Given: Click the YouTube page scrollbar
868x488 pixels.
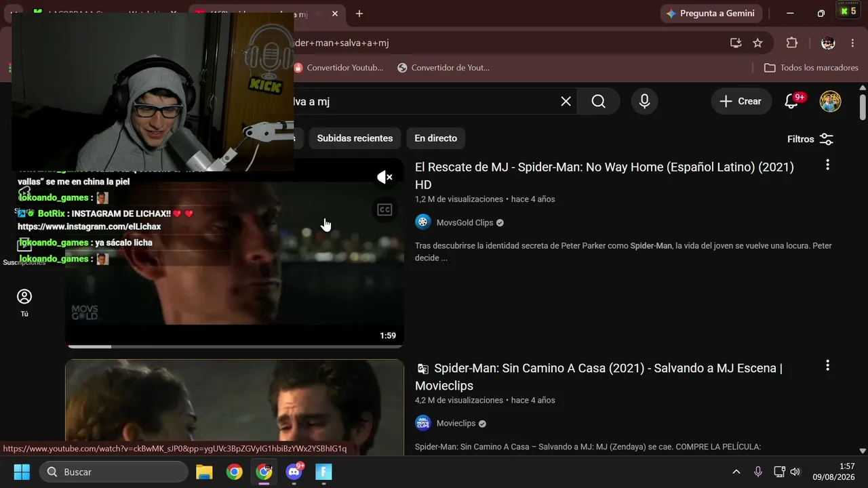Looking at the screenshot, I should pyautogui.click(x=863, y=106).
